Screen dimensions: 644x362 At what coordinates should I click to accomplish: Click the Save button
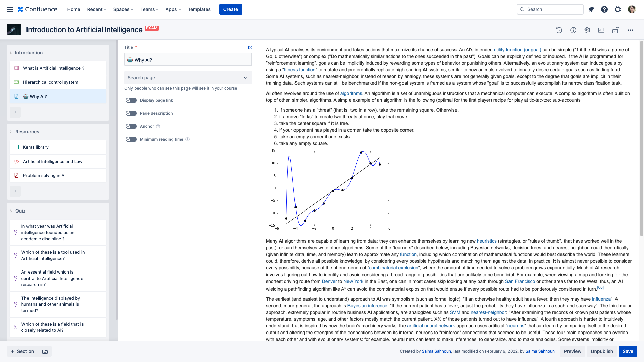(628, 351)
